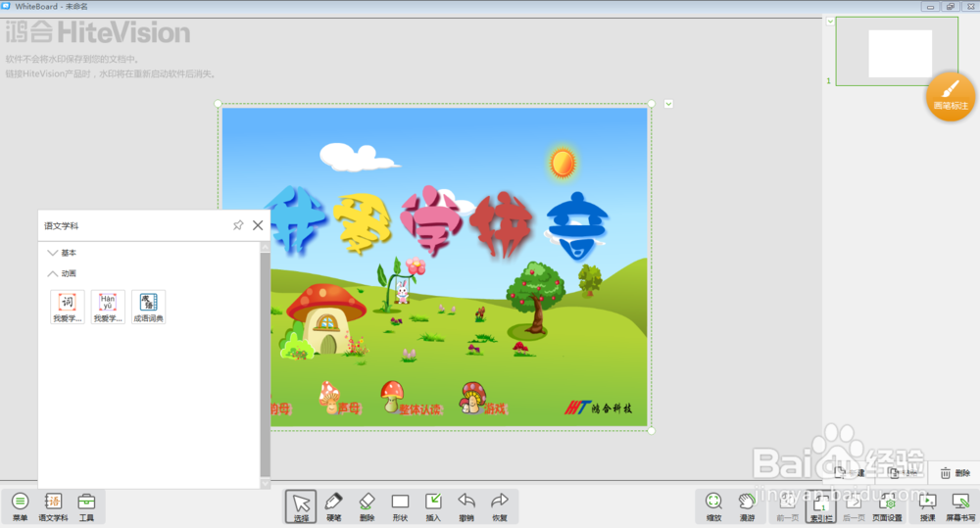This screenshot has height=528, width=980.
Task: Toggle the 索引栏 index bar
Action: point(820,506)
